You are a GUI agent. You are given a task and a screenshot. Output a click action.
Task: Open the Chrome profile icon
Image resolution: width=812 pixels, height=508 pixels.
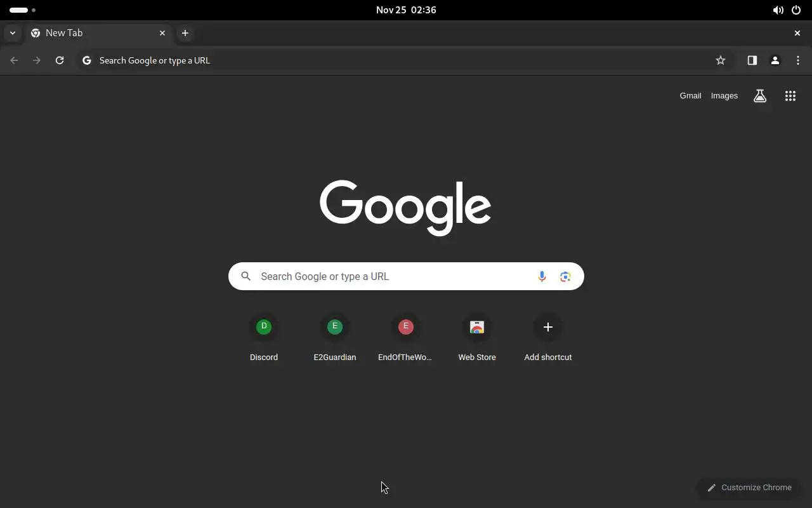pyautogui.click(x=775, y=60)
